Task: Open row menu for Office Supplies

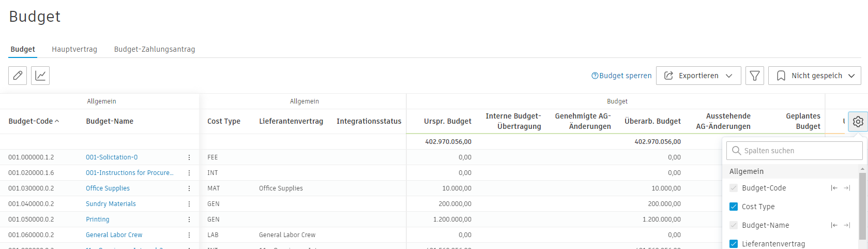Action: pyautogui.click(x=189, y=188)
